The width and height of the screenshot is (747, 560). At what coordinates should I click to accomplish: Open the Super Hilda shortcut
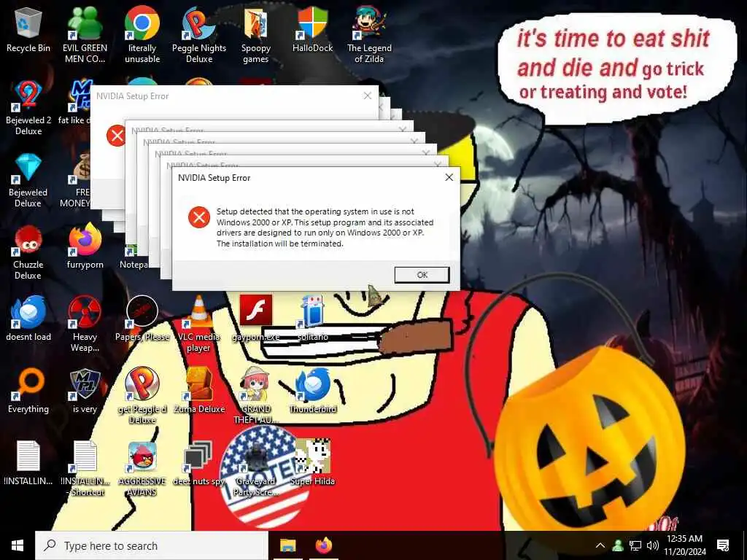click(x=312, y=463)
